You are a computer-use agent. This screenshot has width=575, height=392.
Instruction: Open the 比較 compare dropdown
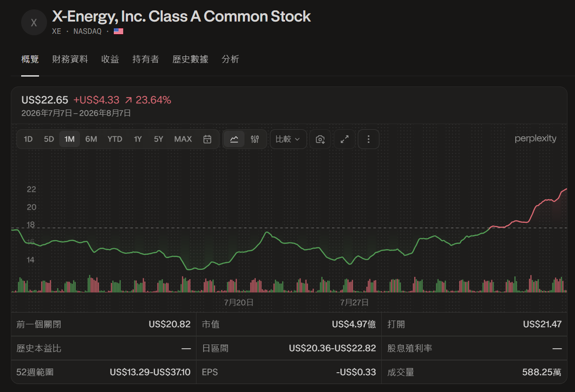pos(288,139)
